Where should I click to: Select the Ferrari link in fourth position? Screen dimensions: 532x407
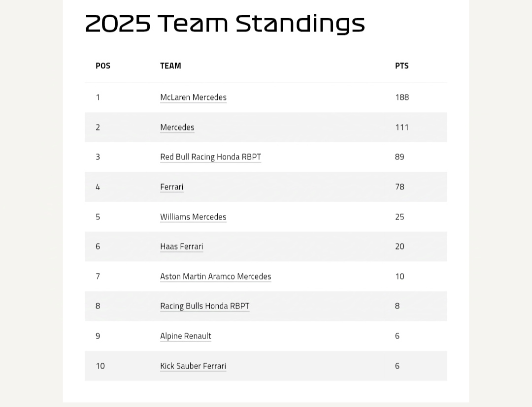(171, 187)
